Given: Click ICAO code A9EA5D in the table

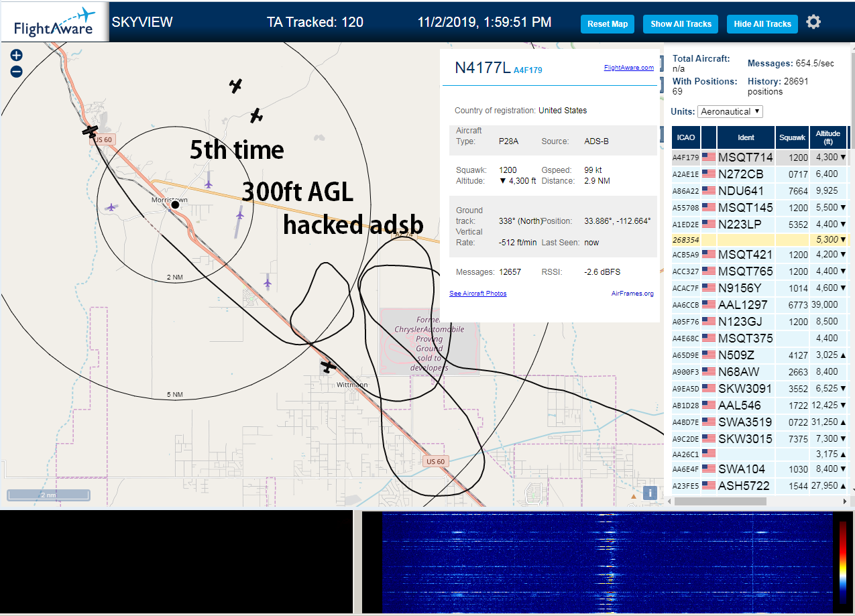Looking at the screenshot, I should (686, 389).
